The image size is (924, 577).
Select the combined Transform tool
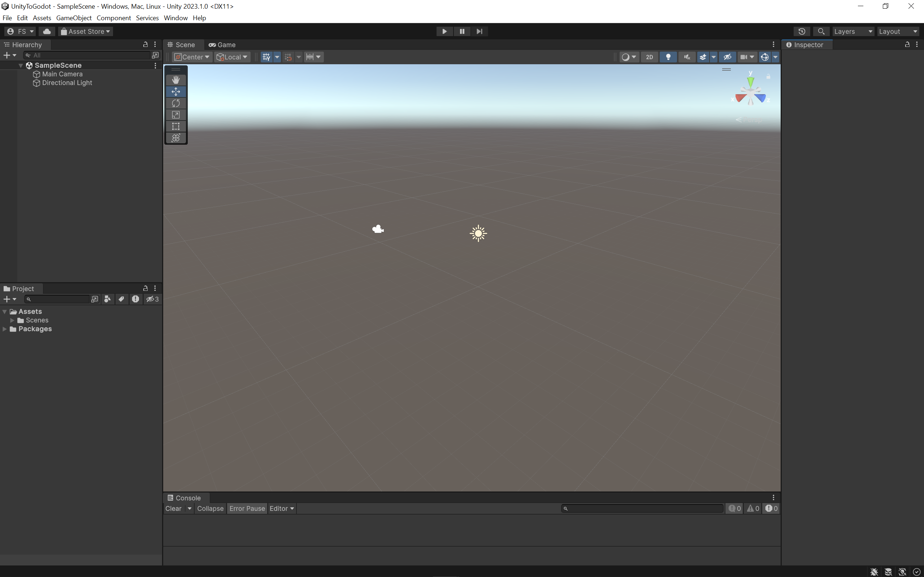click(175, 138)
